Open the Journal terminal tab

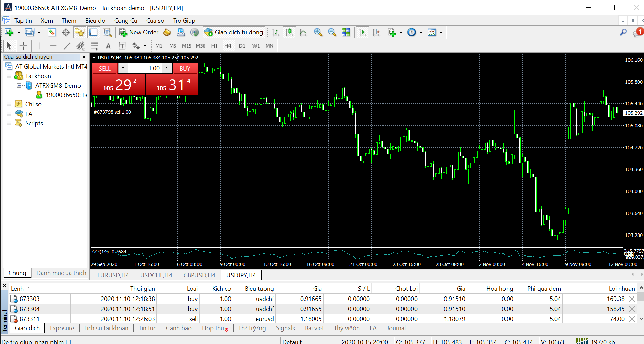click(396, 328)
